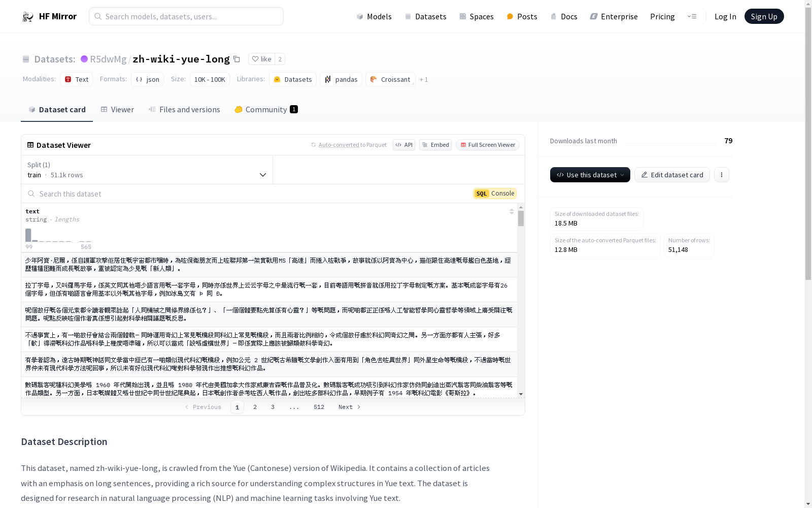This screenshot has width=812, height=508.
Task: Click the text lengths histogram first bar
Action: (28, 235)
